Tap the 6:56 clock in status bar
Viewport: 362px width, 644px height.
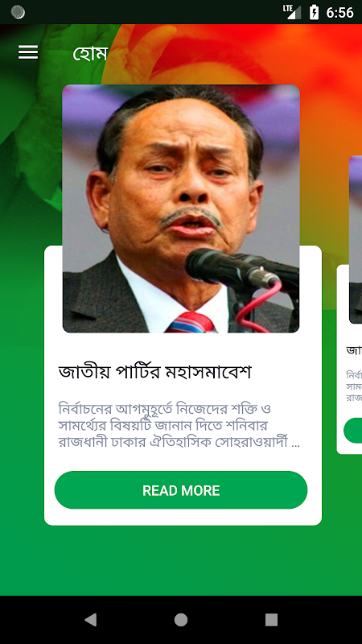(x=339, y=13)
